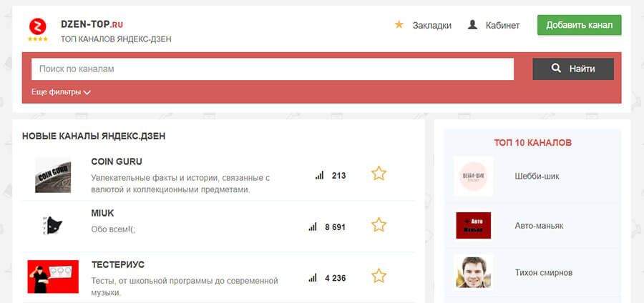Click the green Добавить канал button
The image size is (644, 303).
(579, 25)
